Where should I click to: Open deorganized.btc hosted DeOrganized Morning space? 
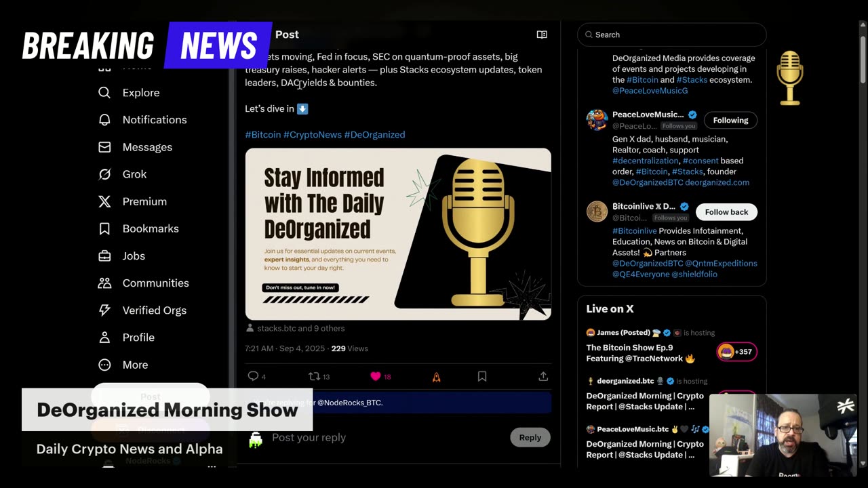pyautogui.click(x=645, y=401)
